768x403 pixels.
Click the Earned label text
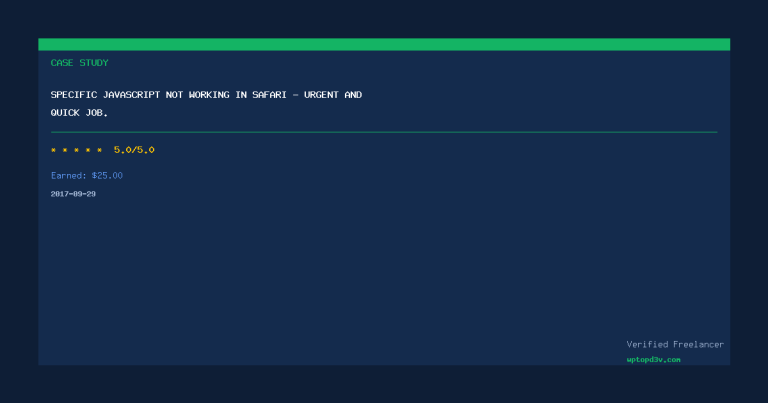tap(69, 176)
